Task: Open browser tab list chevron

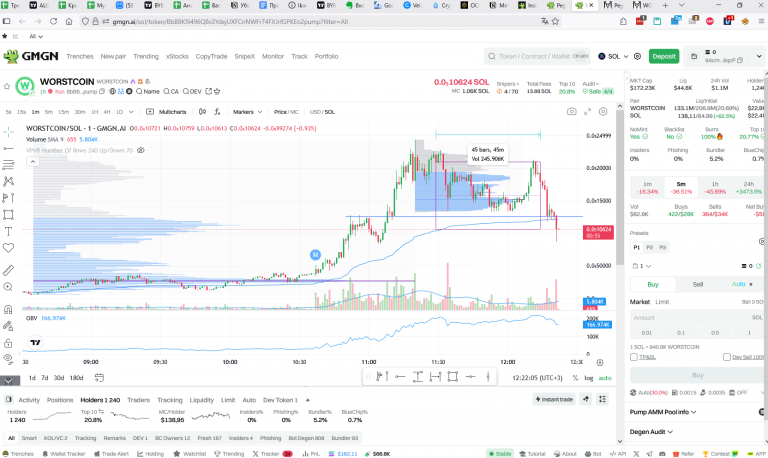Action: click(x=681, y=5)
